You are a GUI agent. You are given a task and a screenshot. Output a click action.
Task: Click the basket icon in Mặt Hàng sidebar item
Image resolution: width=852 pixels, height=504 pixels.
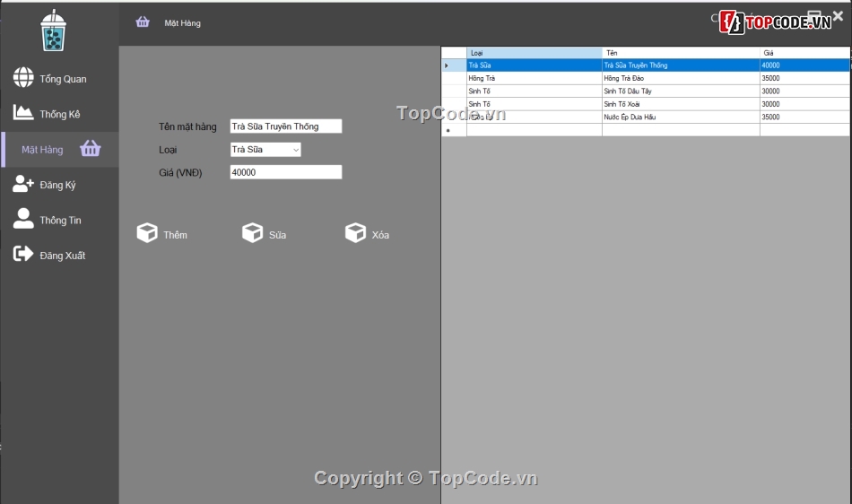point(91,149)
